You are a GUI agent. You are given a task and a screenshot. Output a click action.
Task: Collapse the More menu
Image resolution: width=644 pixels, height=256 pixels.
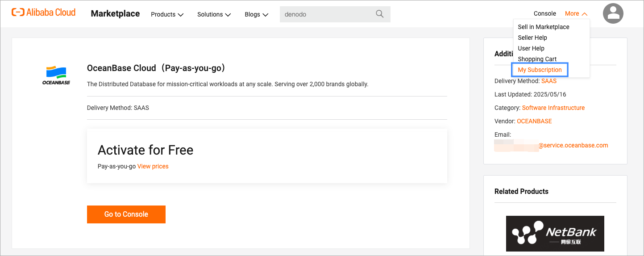(x=576, y=13)
